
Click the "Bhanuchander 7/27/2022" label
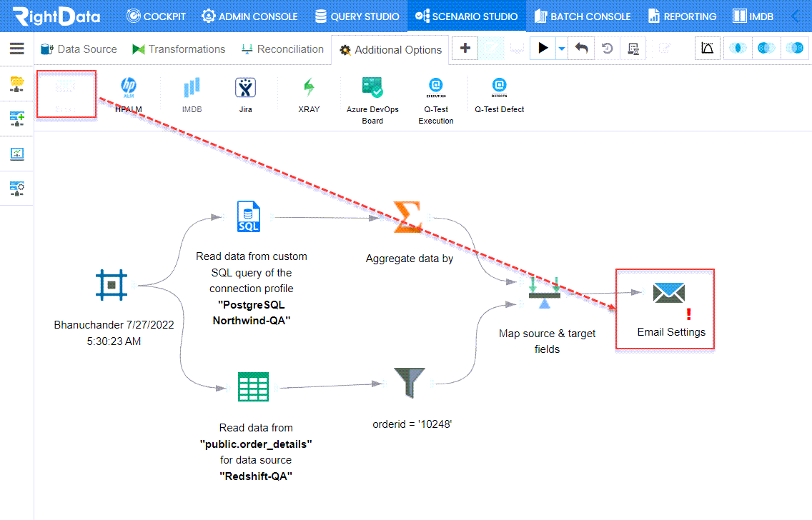pyautogui.click(x=114, y=325)
